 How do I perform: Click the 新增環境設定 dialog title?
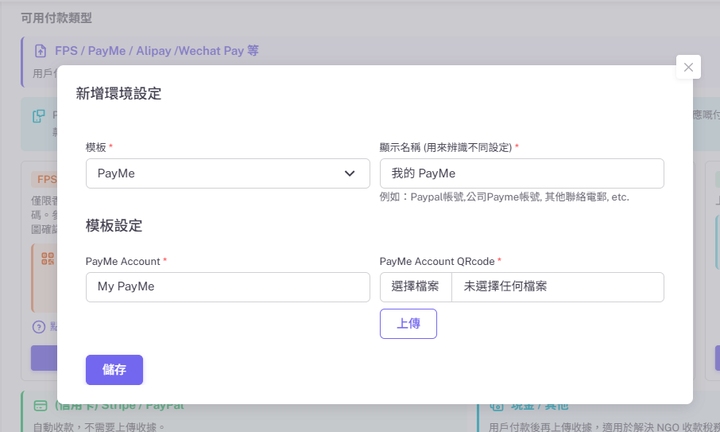pos(118,94)
